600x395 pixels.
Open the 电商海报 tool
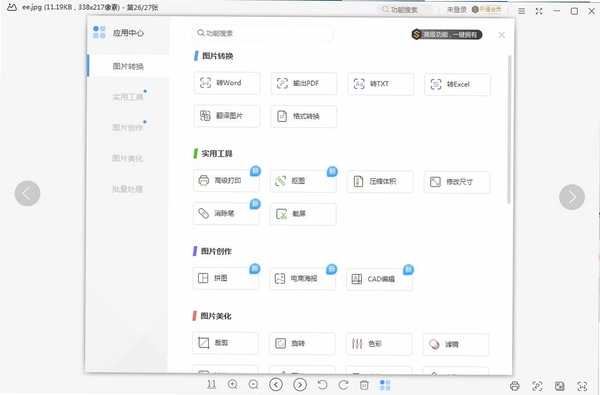(303, 278)
